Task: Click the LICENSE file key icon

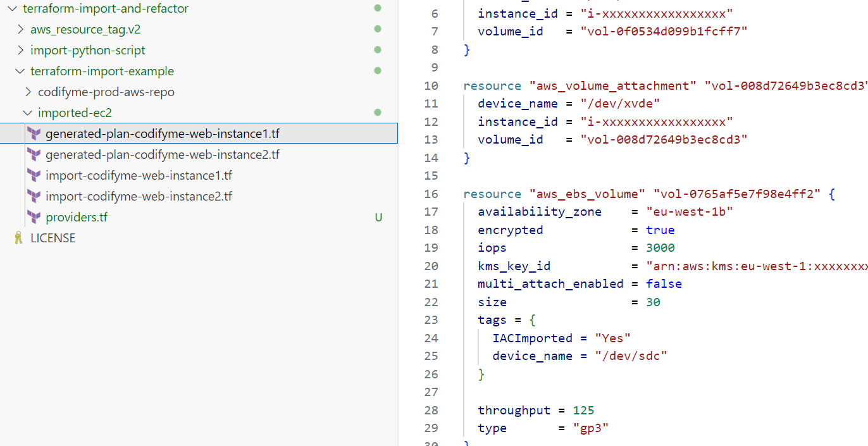Action: [18, 238]
